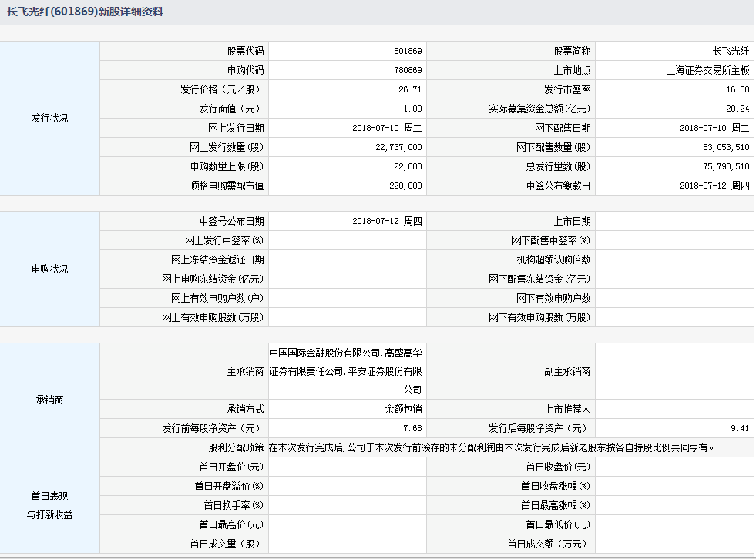Click the stock code value 601869
756x559 pixels.
pos(407,52)
